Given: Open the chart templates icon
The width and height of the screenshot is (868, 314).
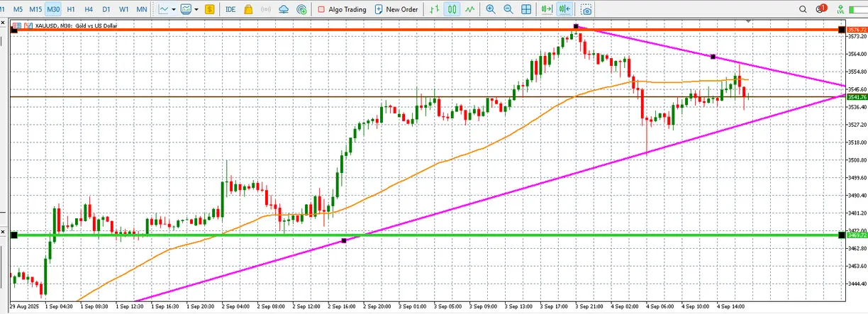Looking at the screenshot, I should [x=187, y=9].
